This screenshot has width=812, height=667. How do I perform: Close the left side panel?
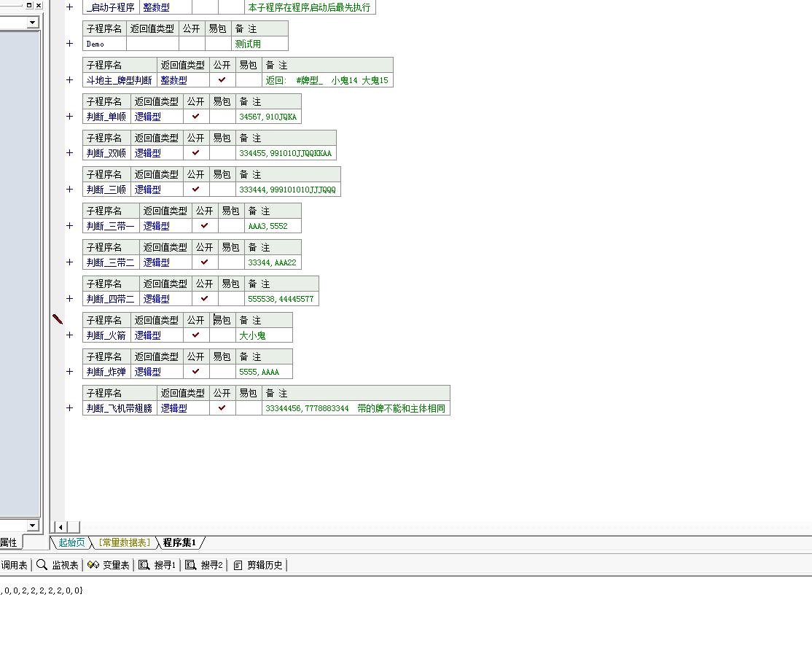tap(39, 5)
